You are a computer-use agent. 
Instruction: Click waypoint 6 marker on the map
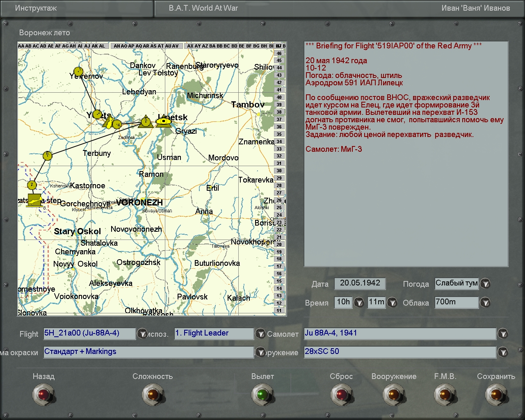pos(48,155)
